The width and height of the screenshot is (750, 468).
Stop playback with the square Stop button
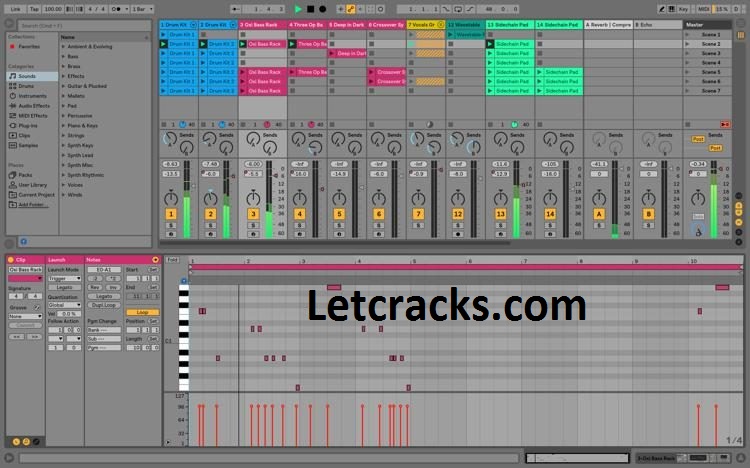(x=310, y=9)
